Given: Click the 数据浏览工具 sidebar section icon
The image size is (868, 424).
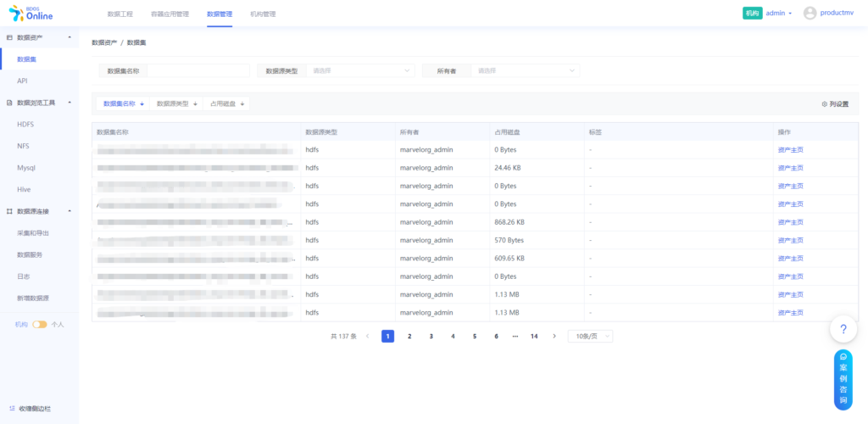Looking at the screenshot, I should 9,103.
